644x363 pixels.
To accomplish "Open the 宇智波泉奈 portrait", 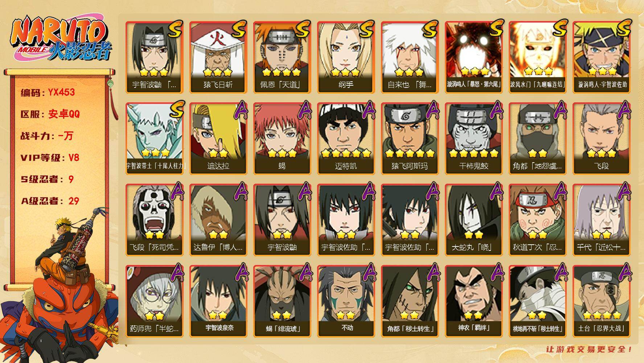I will point(218,301).
